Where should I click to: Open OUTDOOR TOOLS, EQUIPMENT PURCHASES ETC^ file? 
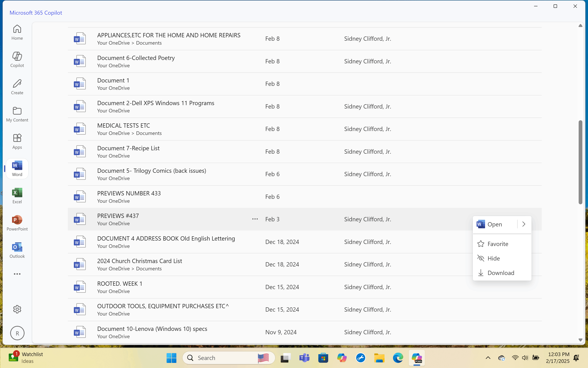[163, 306]
